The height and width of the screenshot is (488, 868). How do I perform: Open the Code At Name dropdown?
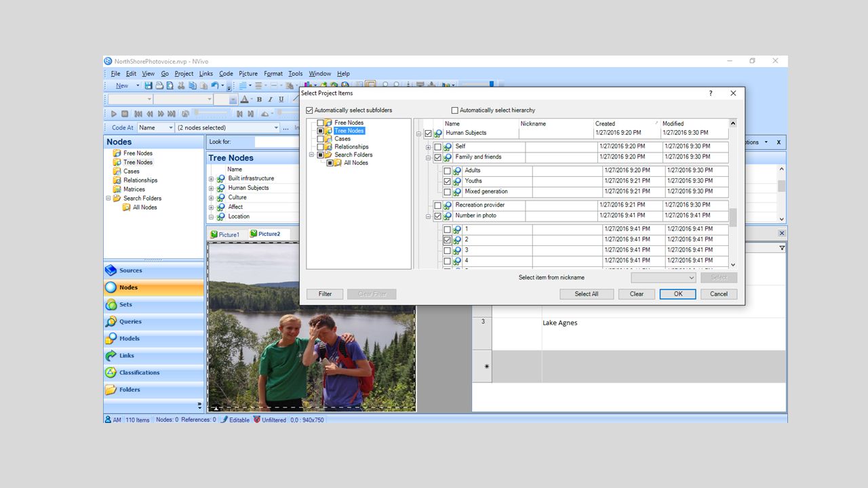pos(156,127)
